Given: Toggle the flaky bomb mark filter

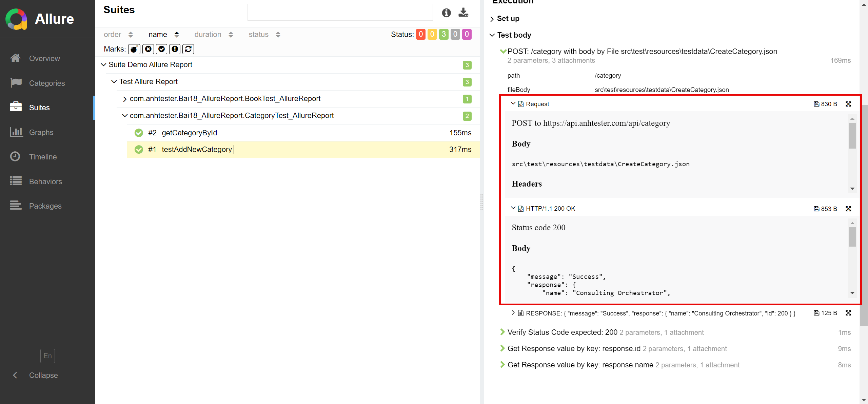Looking at the screenshot, I should coord(134,49).
